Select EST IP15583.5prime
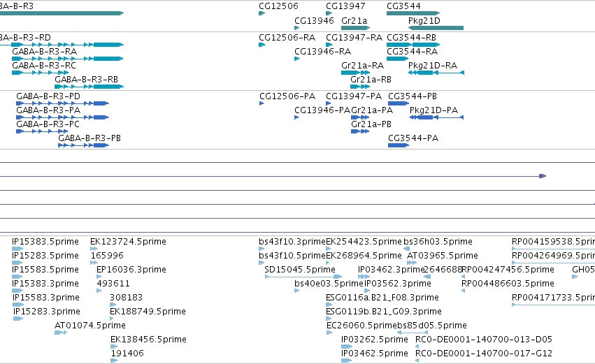The image size is (595, 364). [45, 270]
